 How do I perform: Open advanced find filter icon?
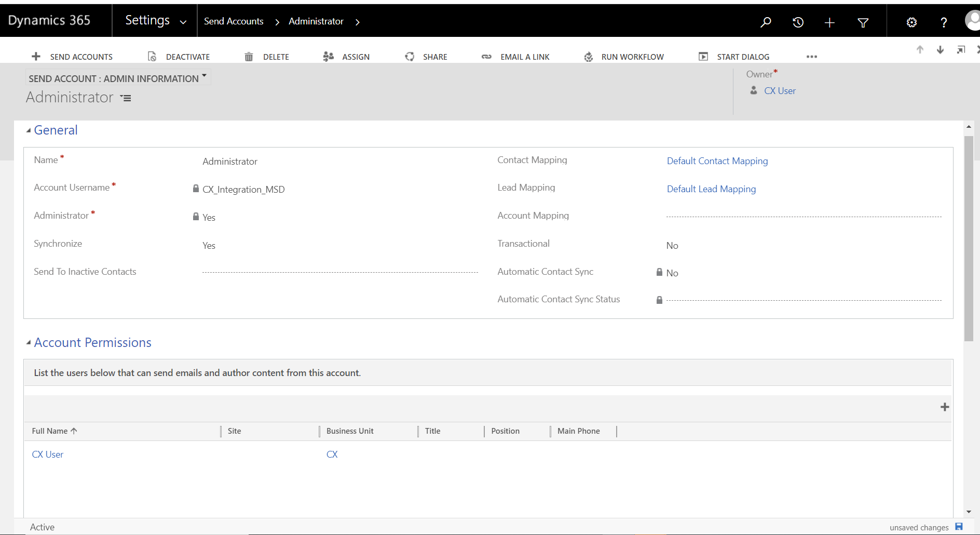coord(863,22)
